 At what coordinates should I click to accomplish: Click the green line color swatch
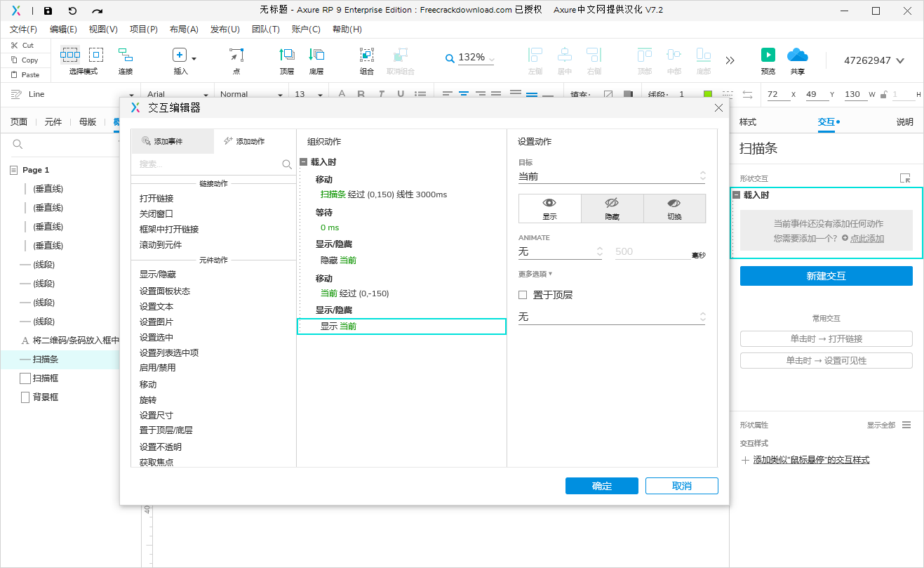coord(708,94)
